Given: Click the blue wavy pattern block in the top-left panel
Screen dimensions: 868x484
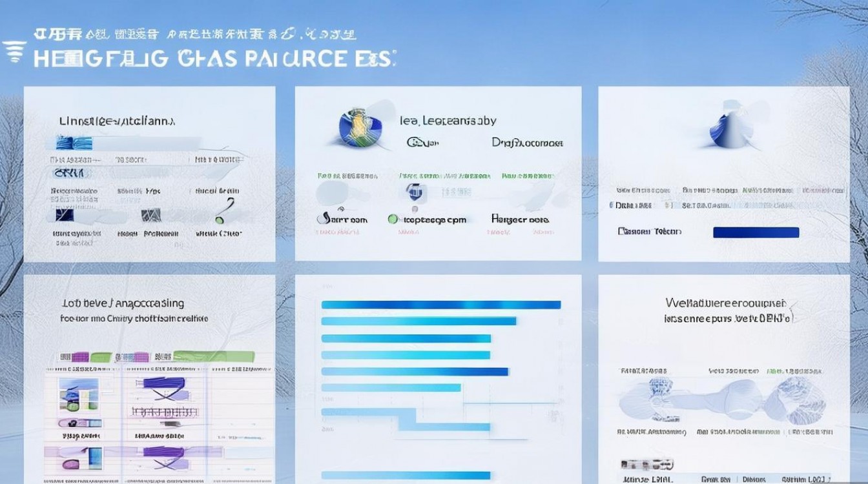Looking at the screenshot, I should 74,143.
